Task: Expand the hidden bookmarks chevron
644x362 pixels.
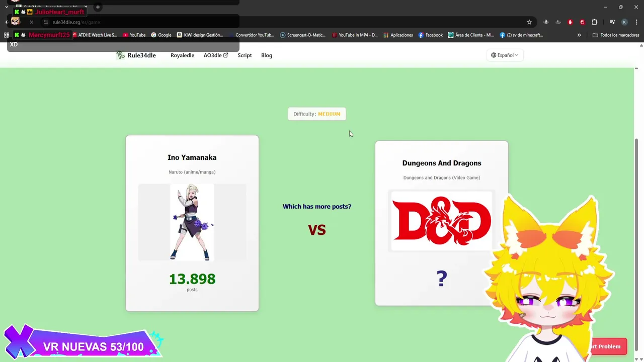Action: click(579, 35)
